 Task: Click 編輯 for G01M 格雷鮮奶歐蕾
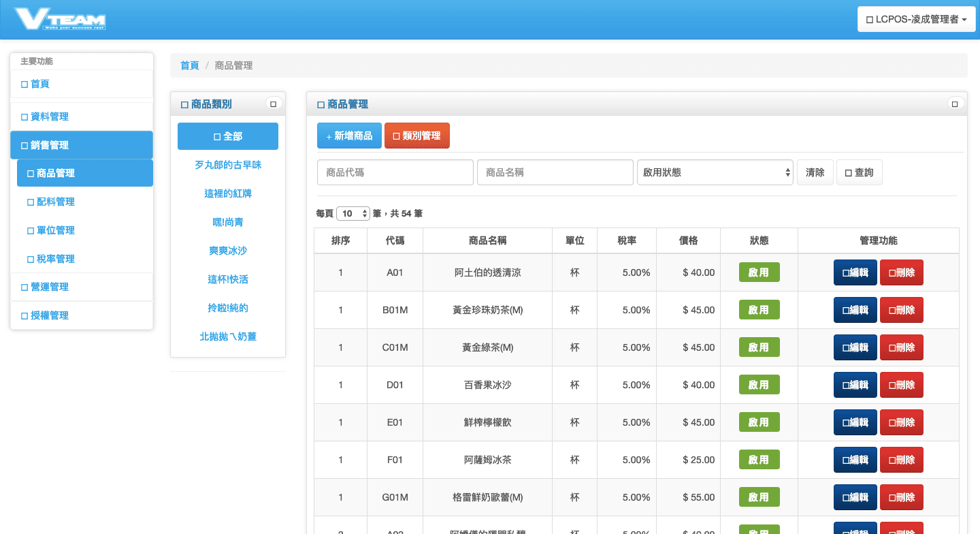click(x=855, y=497)
